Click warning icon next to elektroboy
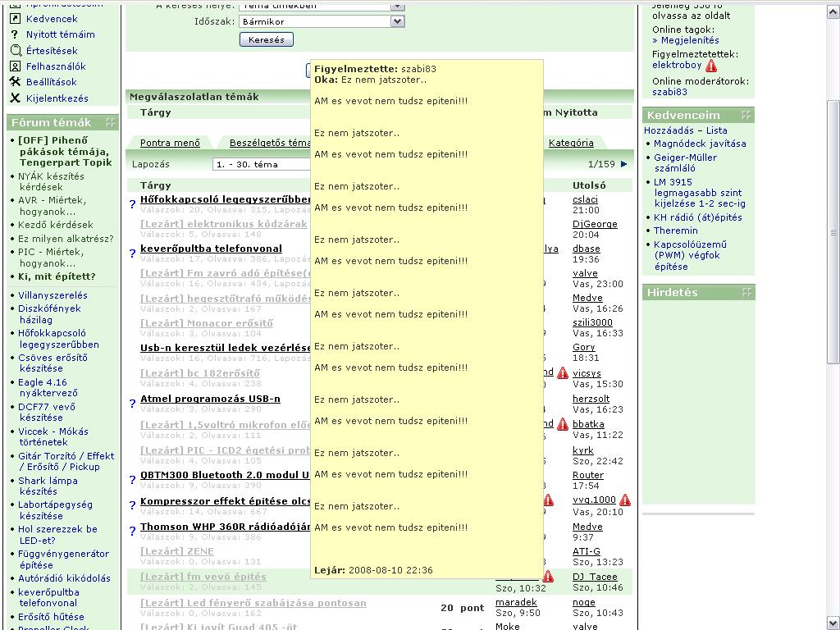This screenshot has height=630, width=840. click(x=711, y=66)
